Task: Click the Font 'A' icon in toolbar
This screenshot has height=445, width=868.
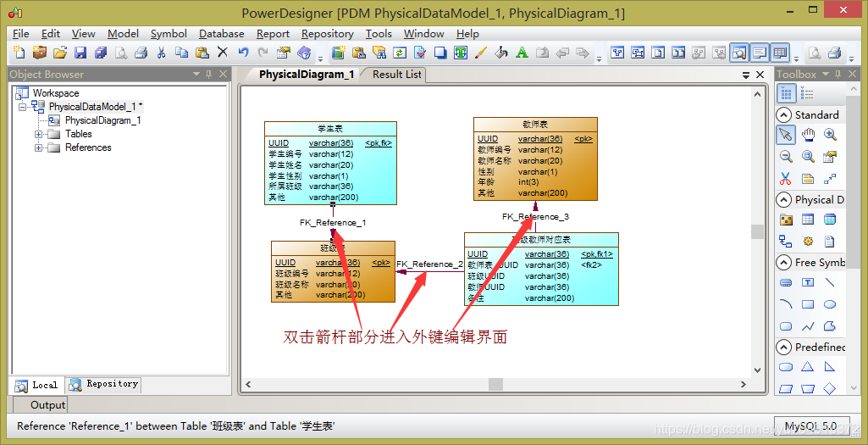Action: pyautogui.click(x=522, y=53)
